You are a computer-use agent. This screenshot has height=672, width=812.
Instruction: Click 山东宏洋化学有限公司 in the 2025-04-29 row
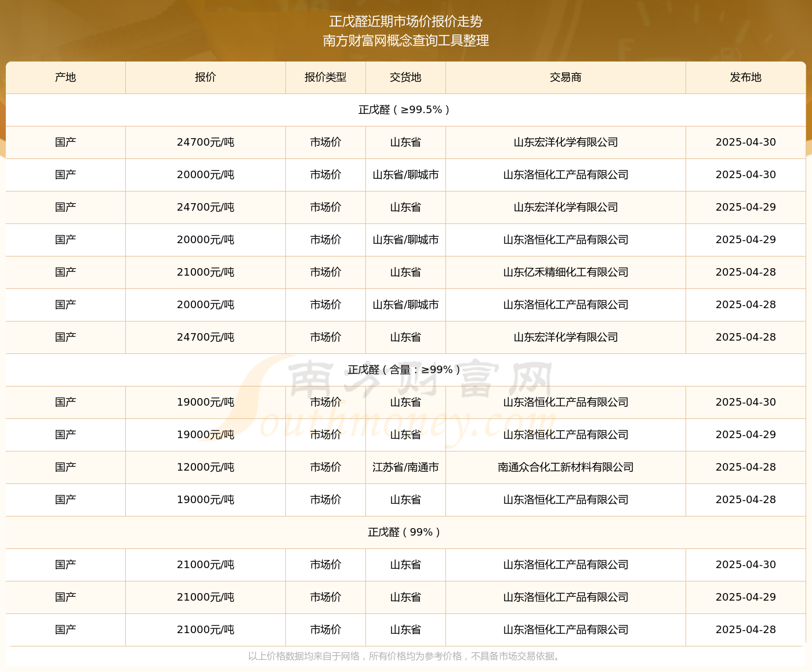pyautogui.click(x=565, y=207)
